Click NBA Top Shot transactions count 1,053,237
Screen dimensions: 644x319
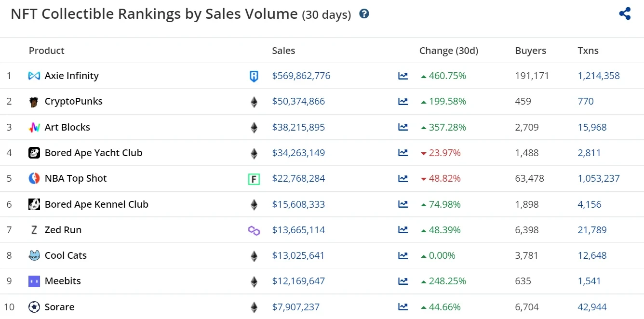(598, 178)
